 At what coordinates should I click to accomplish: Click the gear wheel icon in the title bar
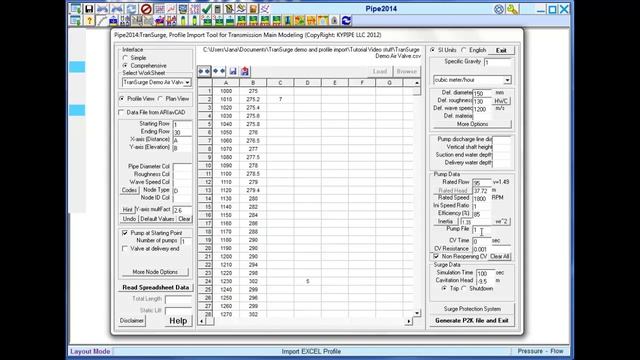pos(499,9)
